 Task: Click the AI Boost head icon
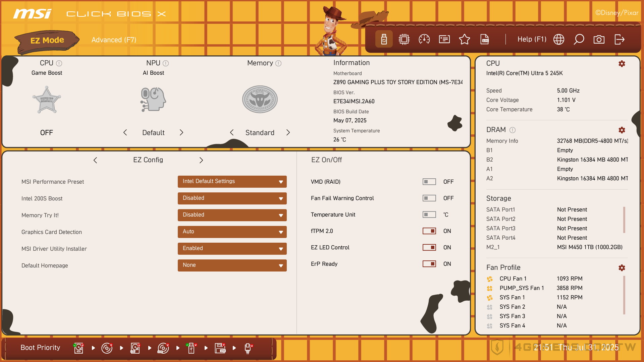point(153,100)
